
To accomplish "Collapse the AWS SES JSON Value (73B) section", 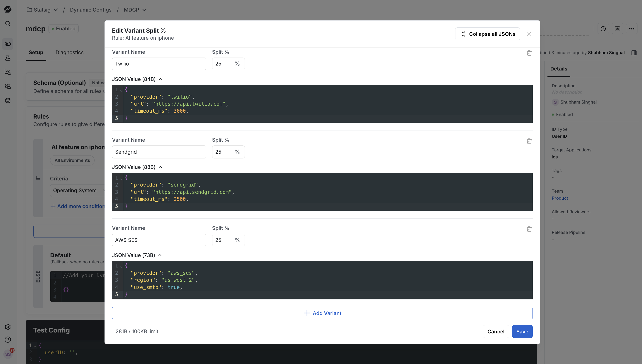I will [x=137, y=255].
